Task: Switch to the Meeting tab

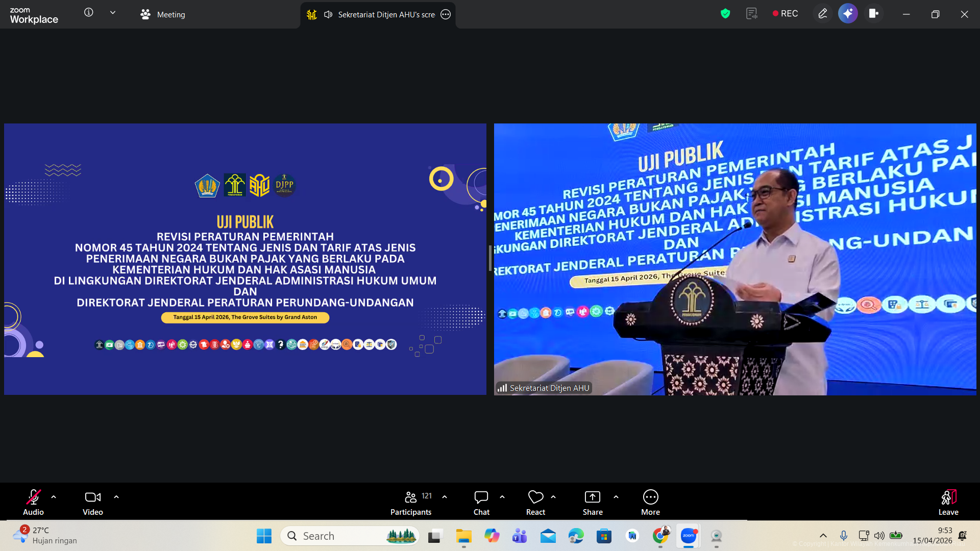Action: [x=162, y=14]
